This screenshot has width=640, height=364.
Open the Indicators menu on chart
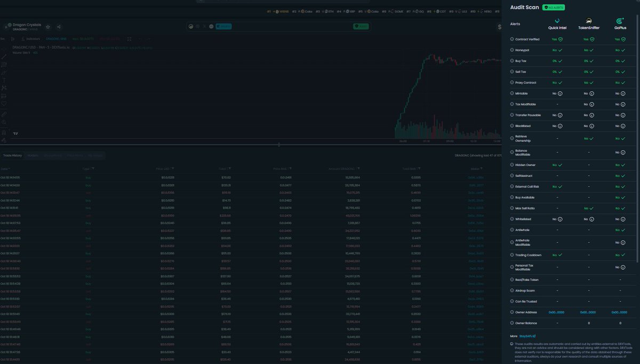(31, 39)
